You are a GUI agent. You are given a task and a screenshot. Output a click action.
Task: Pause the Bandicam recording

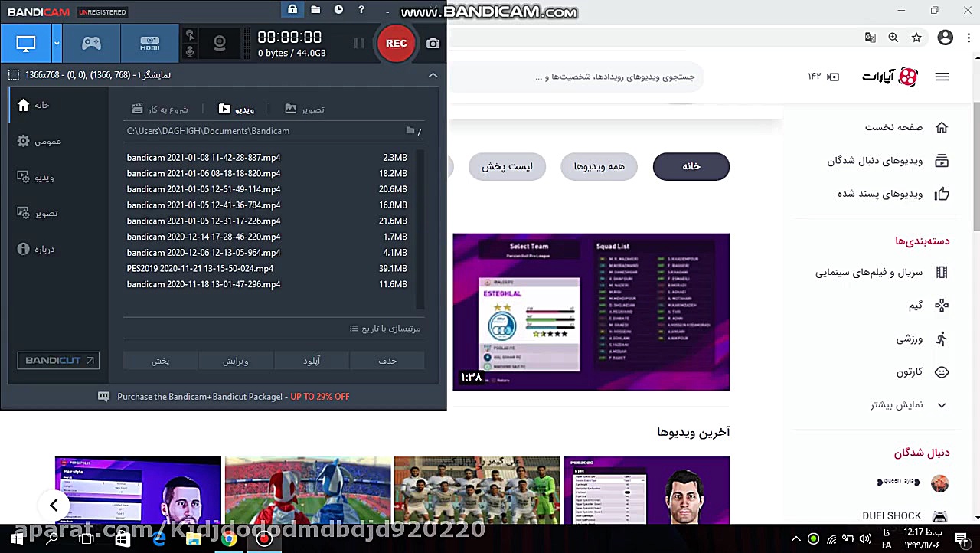(x=359, y=44)
